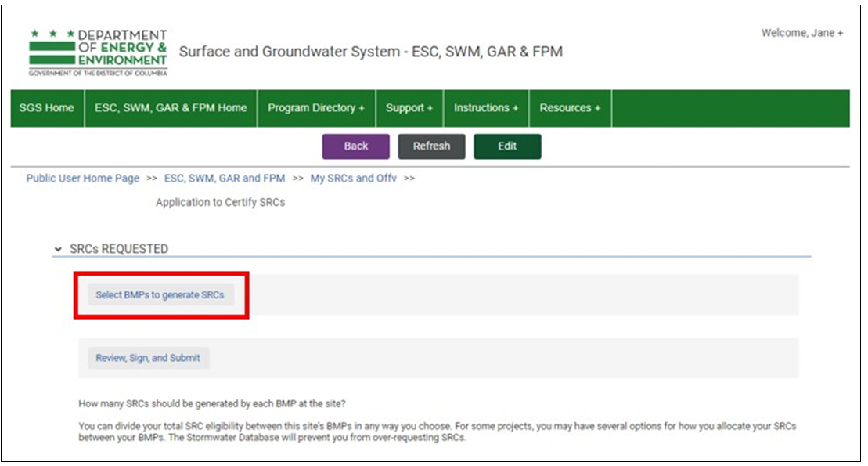Open the Instructions menu

point(486,108)
